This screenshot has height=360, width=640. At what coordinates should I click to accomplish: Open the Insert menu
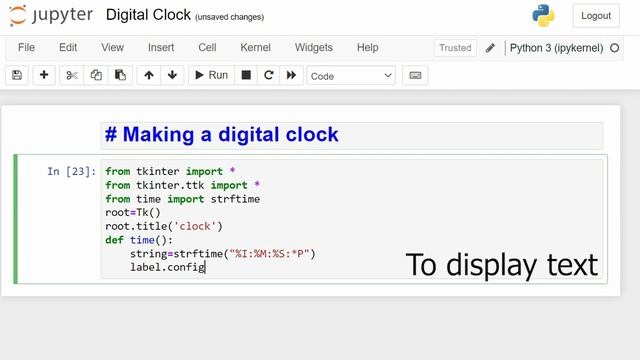pyautogui.click(x=161, y=47)
